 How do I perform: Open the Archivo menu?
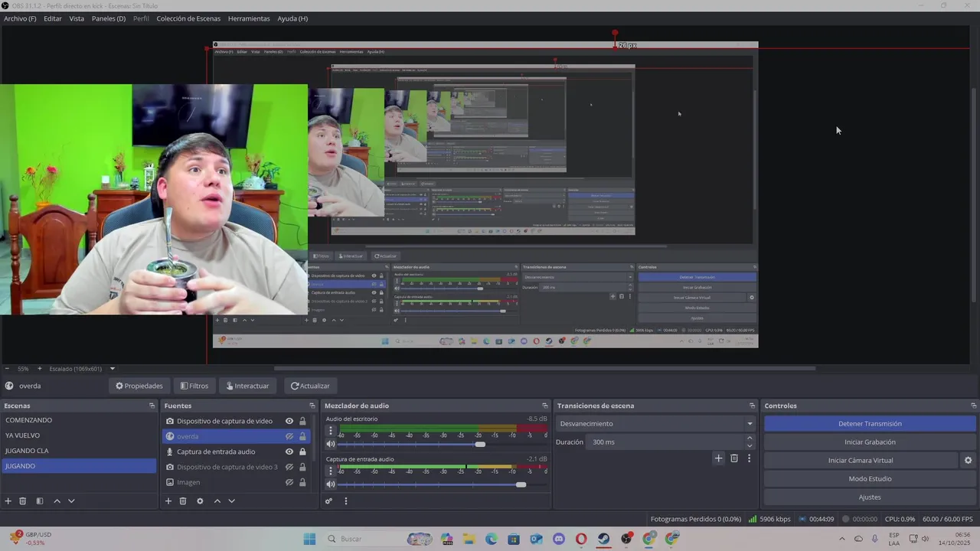coord(20,18)
